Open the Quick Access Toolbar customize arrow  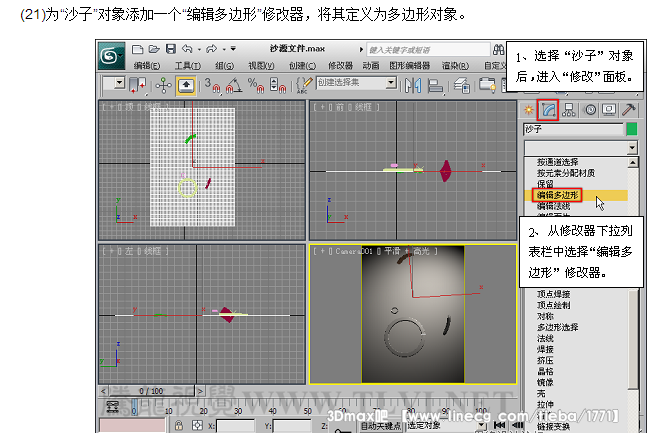[233, 49]
